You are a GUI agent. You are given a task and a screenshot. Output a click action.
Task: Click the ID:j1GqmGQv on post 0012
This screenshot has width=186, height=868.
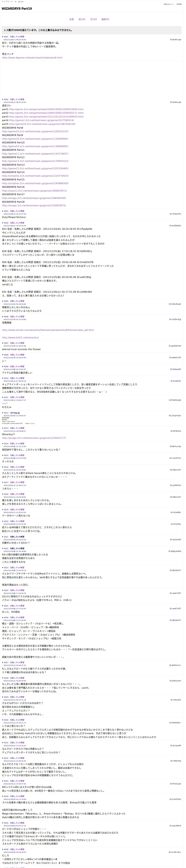pos(175,415)
